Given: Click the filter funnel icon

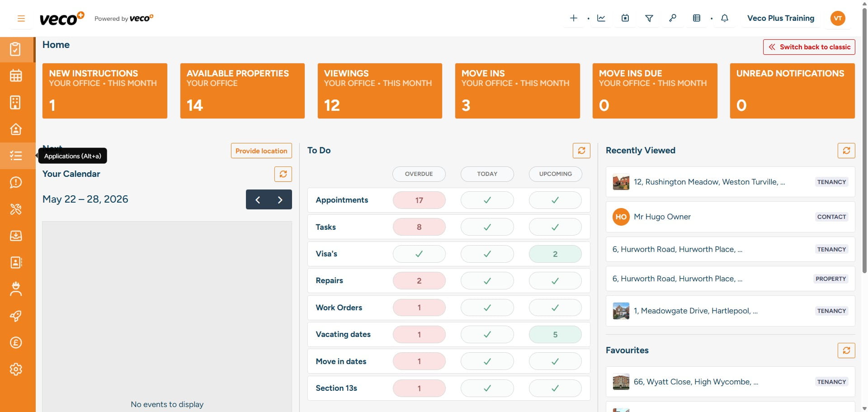Looking at the screenshot, I should click(649, 18).
